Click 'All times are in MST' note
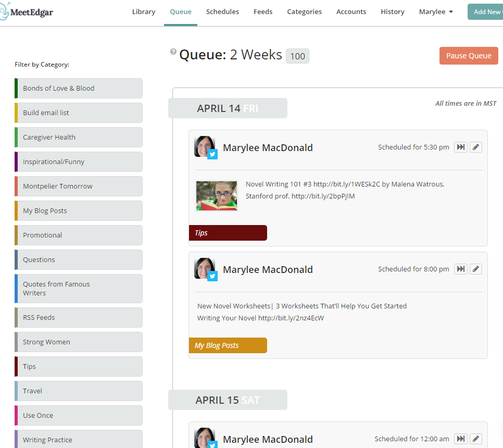503x448 pixels. [x=466, y=104]
